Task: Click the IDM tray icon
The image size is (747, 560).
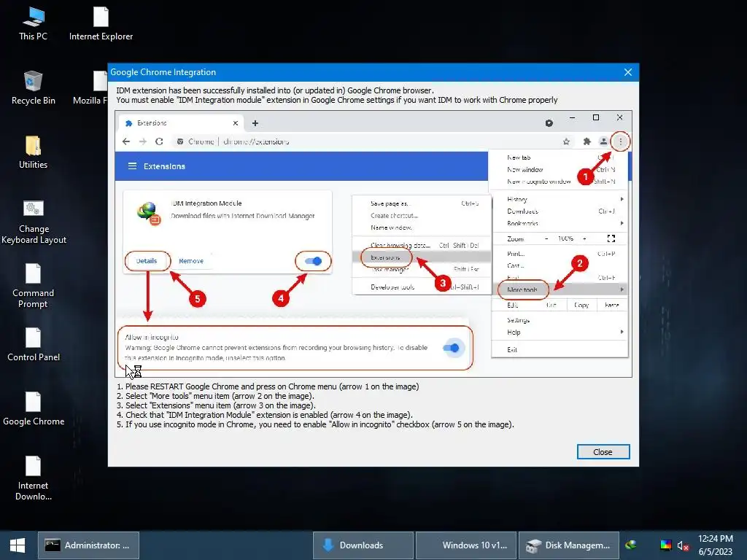Action: point(631,545)
